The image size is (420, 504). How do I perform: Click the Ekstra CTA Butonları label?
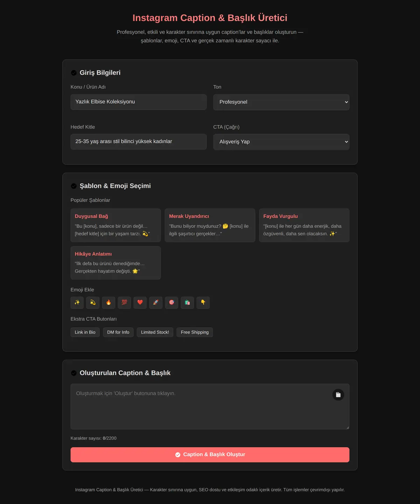coord(94,319)
